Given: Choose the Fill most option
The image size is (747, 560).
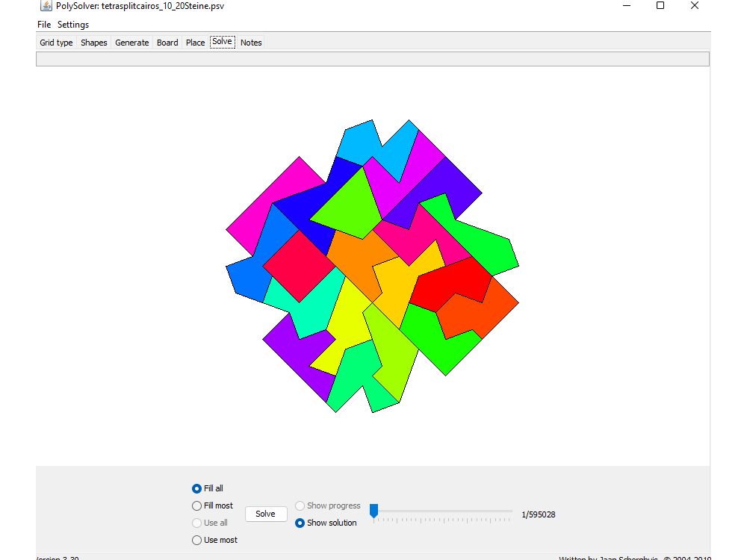Looking at the screenshot, I should pyautogui.click(x=197, y=505).
